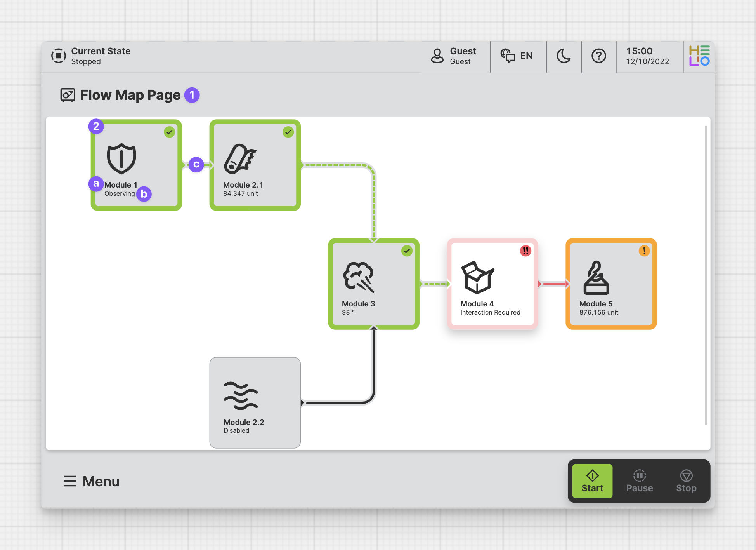
Task: Select the Module 2.1 paper roll icon
Action: click(x=240, y=159)
